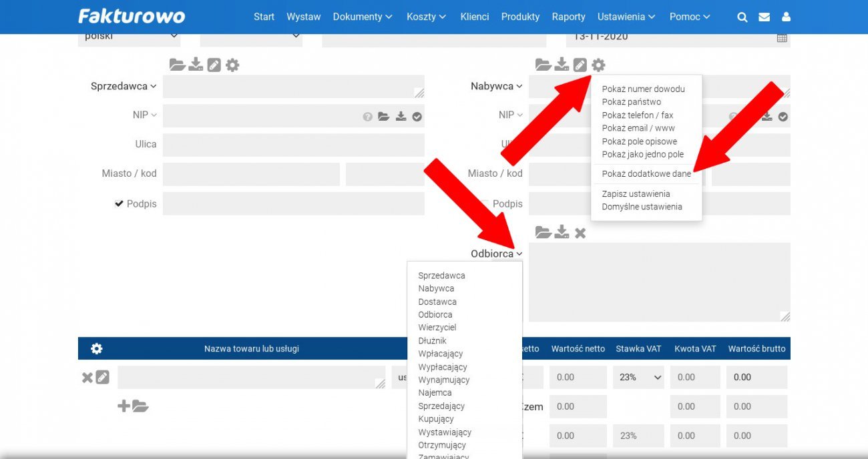Select 'Pokaż dodatkowe dane' menu option
The image size is (868, 459).
click(x=646, y=173)
